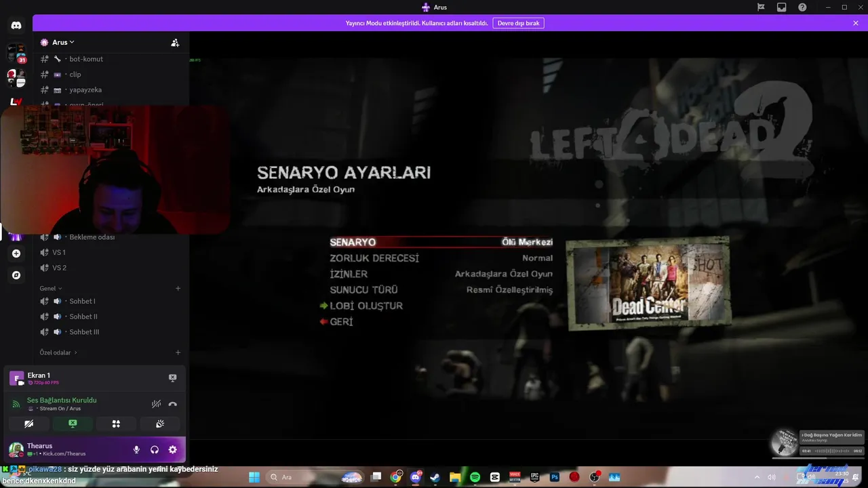Change the 'Arkadaşlara Özel Oyun' permissions value

click(504, 274)
